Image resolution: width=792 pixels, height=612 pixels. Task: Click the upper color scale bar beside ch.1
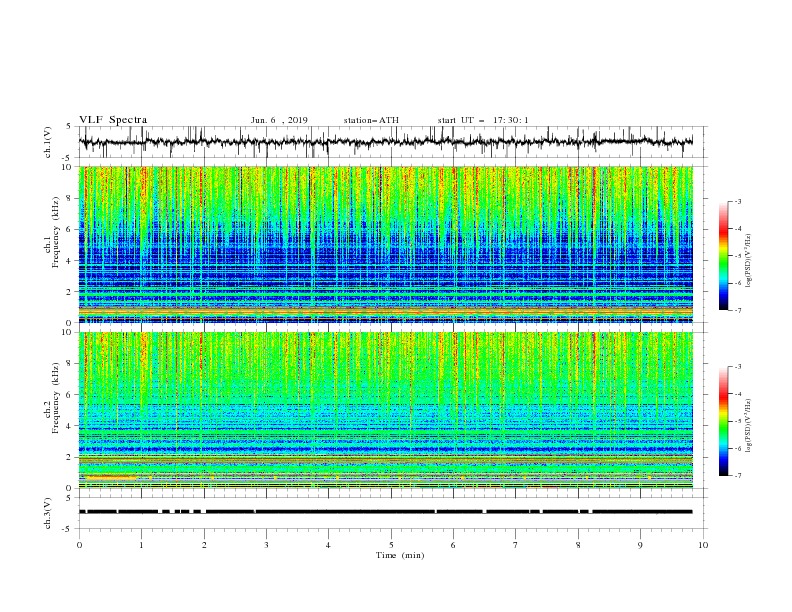[x=723, y=256]
